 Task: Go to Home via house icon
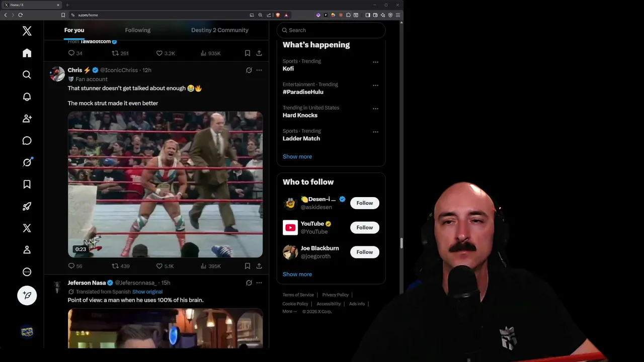(x=27, y=53)
